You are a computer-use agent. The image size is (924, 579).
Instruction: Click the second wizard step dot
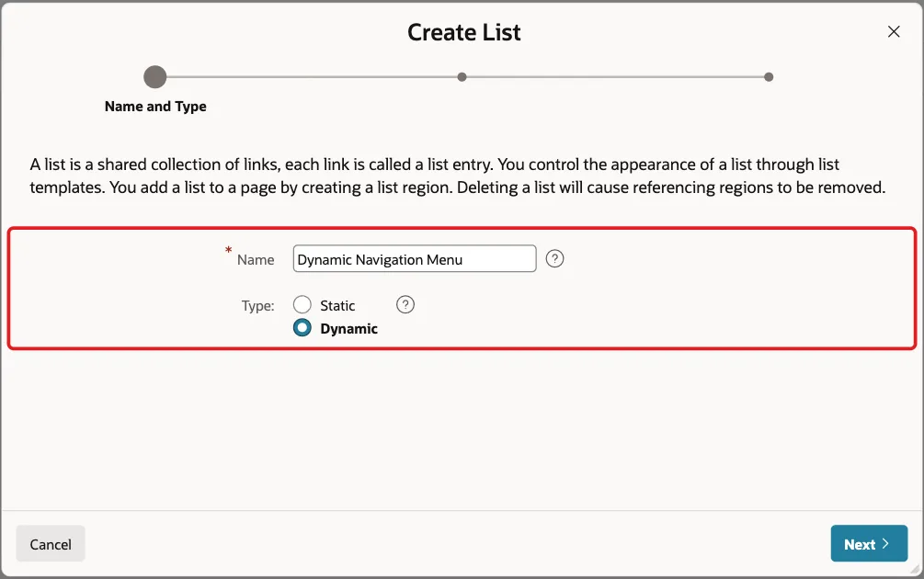462,76
